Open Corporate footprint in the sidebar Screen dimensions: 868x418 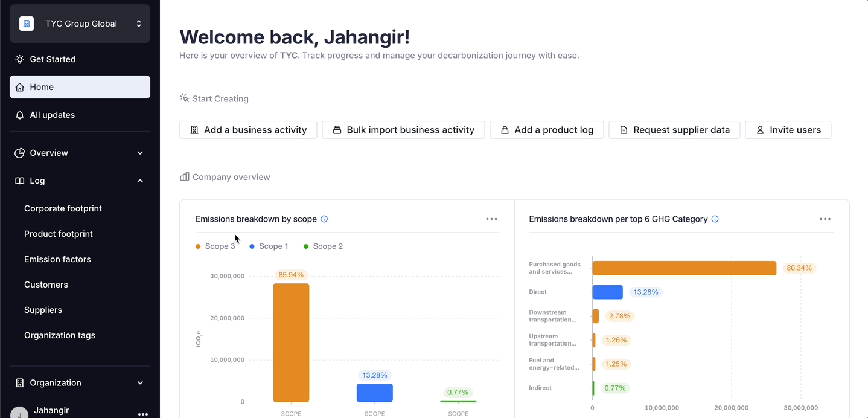pyautogui.click(x=63, y=208)
